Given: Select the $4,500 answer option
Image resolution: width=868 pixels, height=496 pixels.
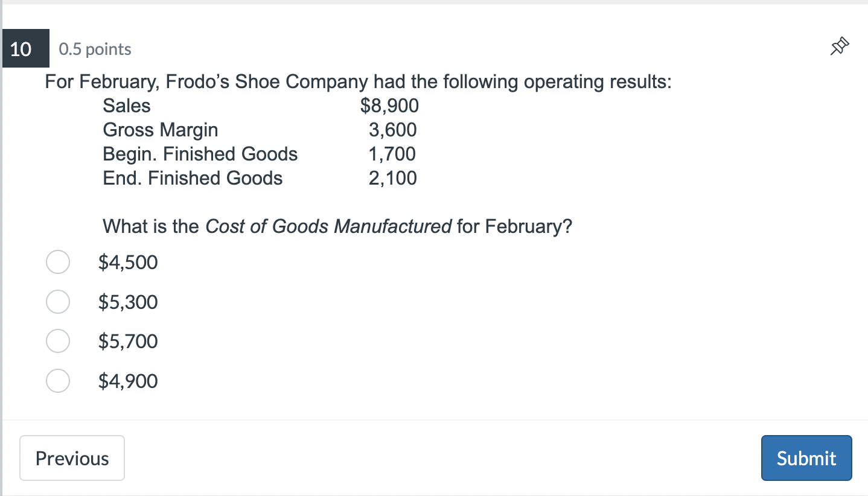Looking at the screenshot, I should click(57, 262).
